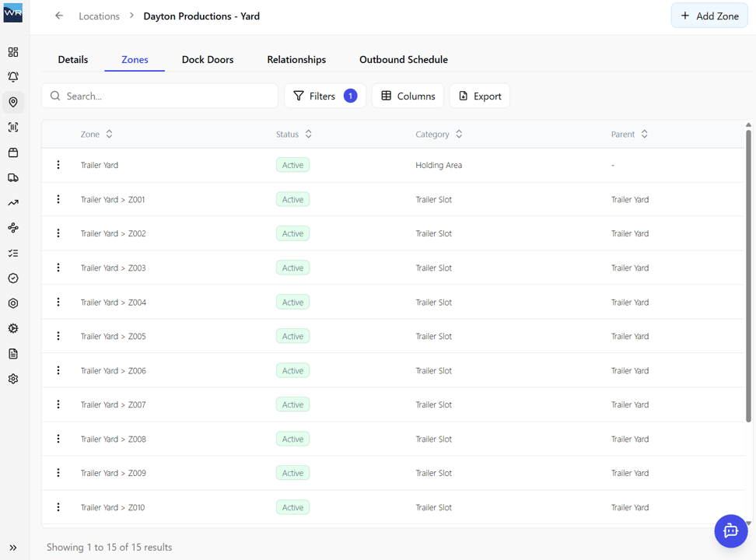This screenshot has width=756, height=560.
Task: Open the trending analytics sidebar icon
Action: (13, 203)
